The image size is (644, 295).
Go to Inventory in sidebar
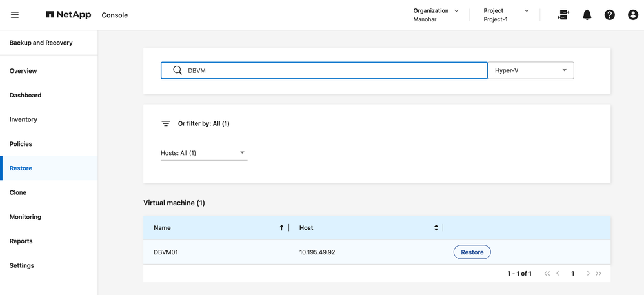(x=23, y=119)
